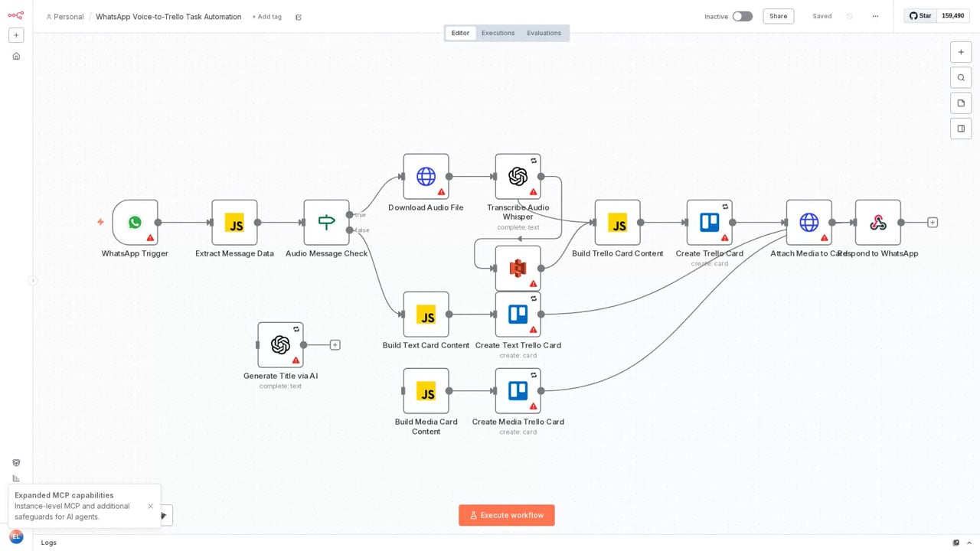Go to home in sidebar
The width and height of the screenshot is (980, 551).
[x=16, y=56]
